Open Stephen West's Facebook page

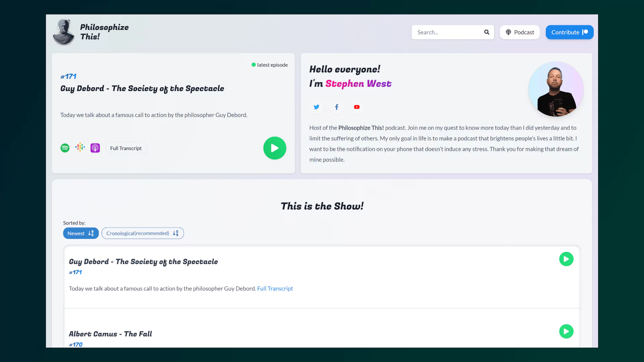pos(336,107)
